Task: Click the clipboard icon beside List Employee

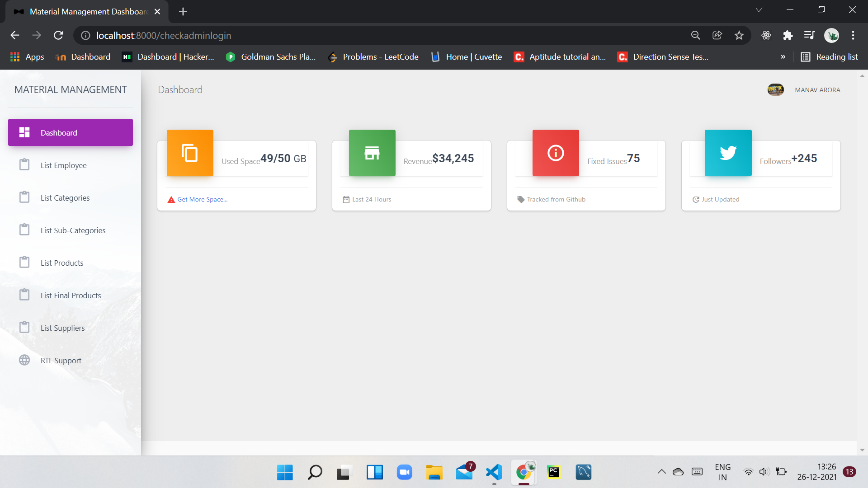Action: [24, 164]
